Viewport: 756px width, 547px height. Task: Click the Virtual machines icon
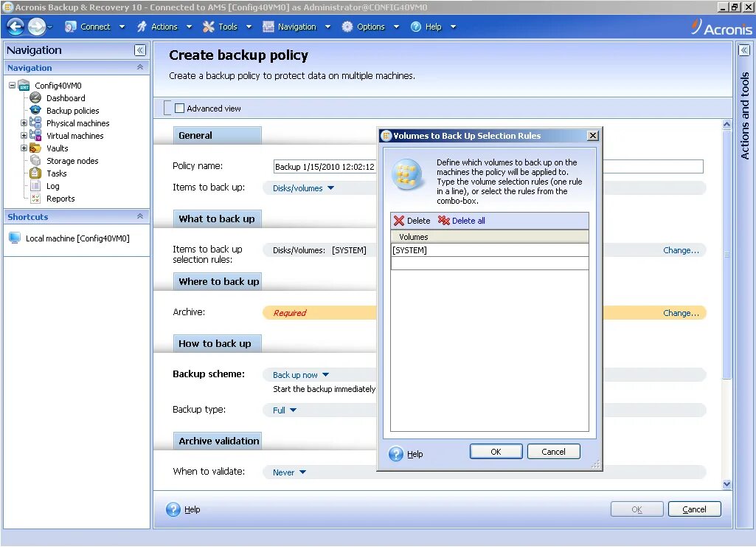click(35, 136)
